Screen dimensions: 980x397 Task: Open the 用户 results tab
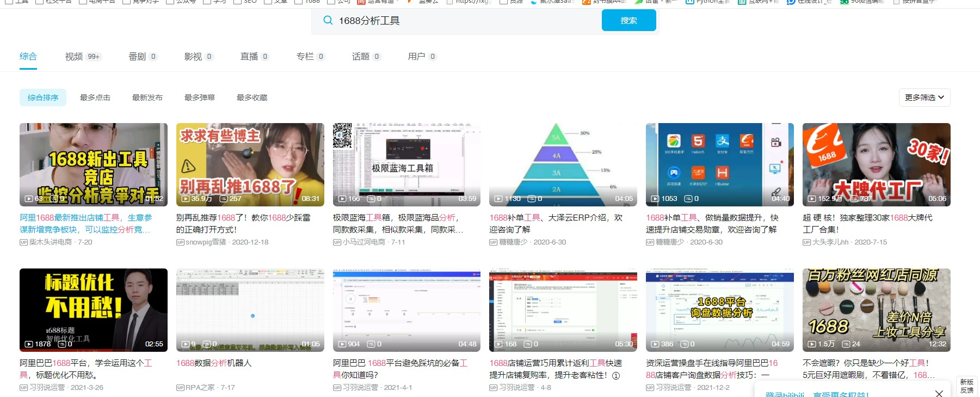coord(422,56)
